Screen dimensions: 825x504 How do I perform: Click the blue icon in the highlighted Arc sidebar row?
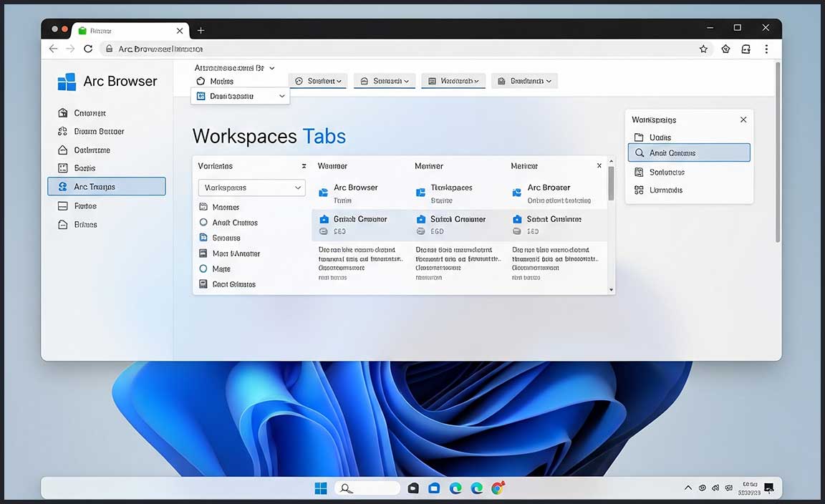point(62,186)
